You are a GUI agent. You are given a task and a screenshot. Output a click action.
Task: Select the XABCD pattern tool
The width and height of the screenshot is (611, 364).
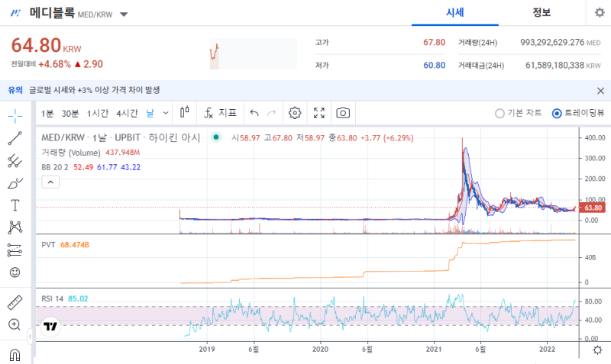(x=15, y=227)
